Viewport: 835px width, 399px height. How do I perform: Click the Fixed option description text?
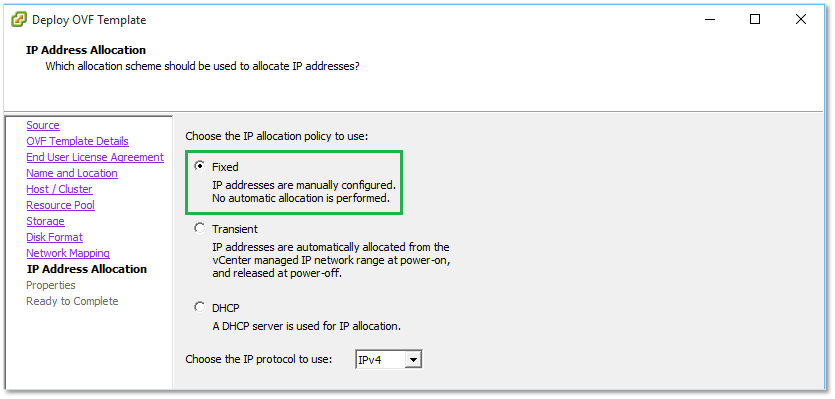point(304,192)
